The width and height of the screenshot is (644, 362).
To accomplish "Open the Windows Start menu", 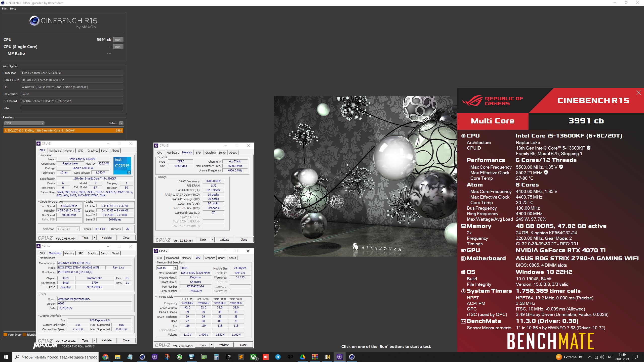I will (x=6, y=357).
